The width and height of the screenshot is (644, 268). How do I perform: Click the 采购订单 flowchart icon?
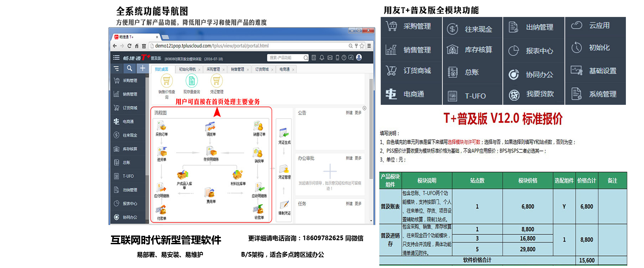point(162,127)
